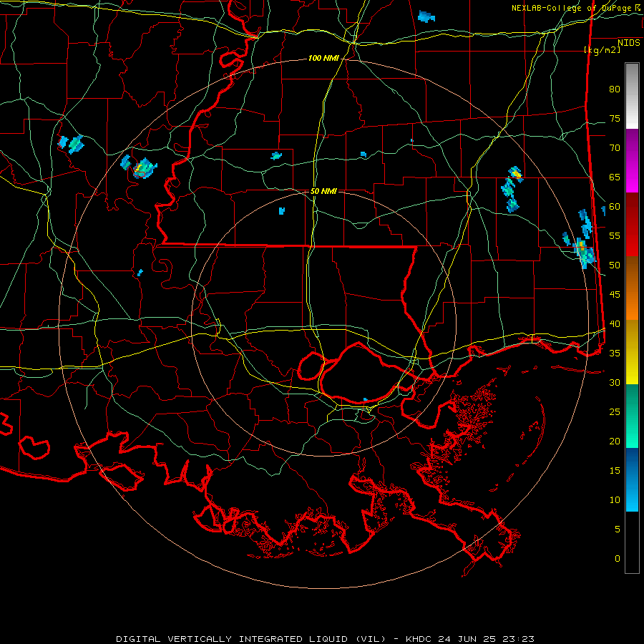Click the "KHDC" radar site ID
The width and height of the screenshot is (644, 644).
point(419,639)
